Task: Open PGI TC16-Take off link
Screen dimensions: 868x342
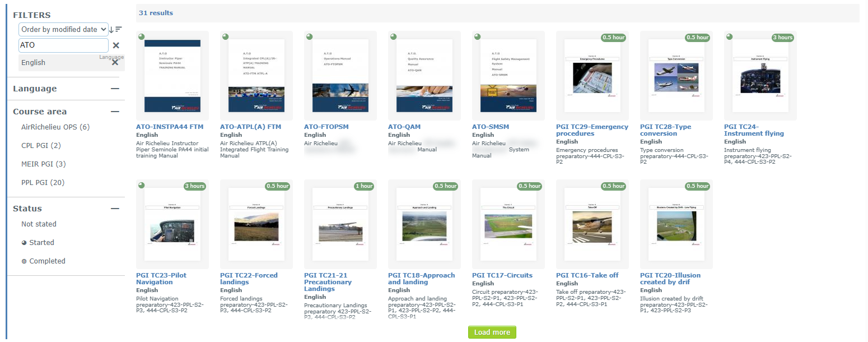Action: (587, 275)
